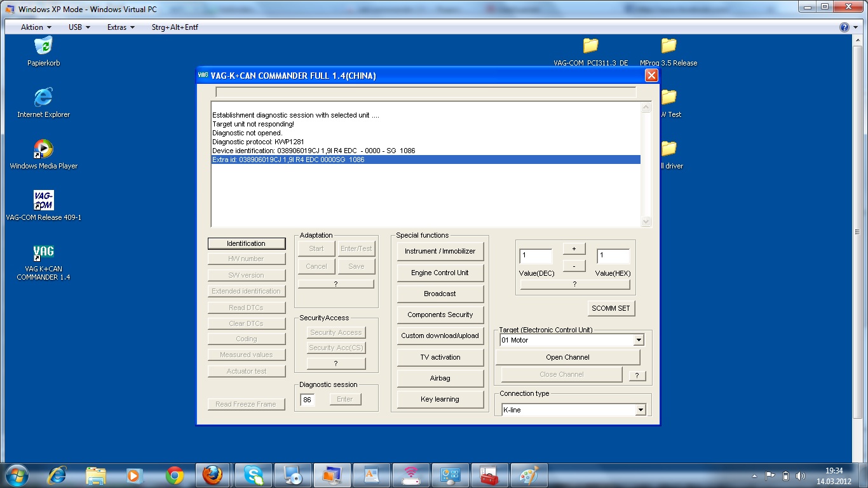Image resolution: width=868 pixels, height=488 pixels.
Task: Click the question mark button under Value fields
Action: click(574, 285)
